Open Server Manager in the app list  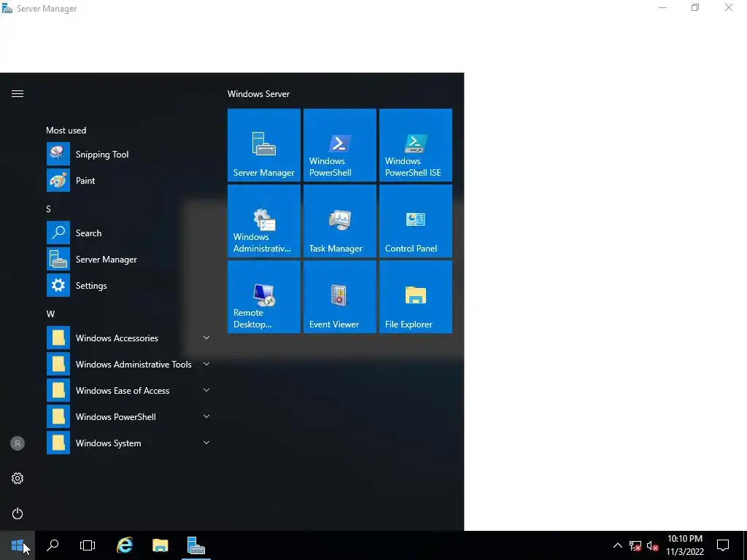[x=128, y=259]
